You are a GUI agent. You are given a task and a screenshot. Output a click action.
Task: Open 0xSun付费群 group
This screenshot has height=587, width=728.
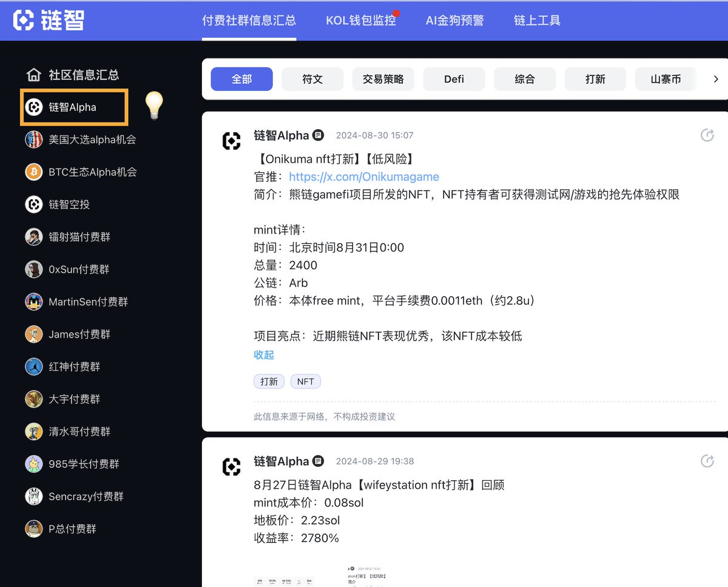79,270
